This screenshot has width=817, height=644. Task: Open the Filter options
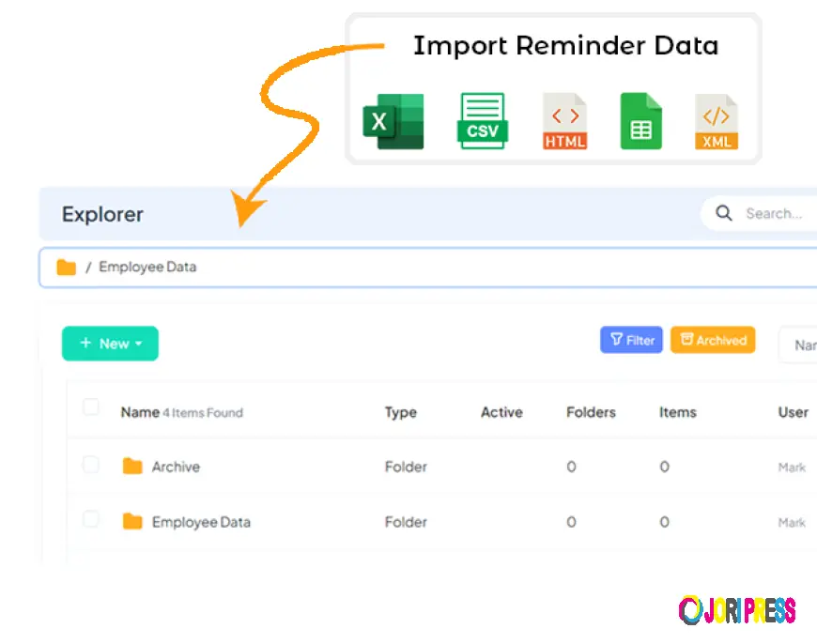click(630, 340)
